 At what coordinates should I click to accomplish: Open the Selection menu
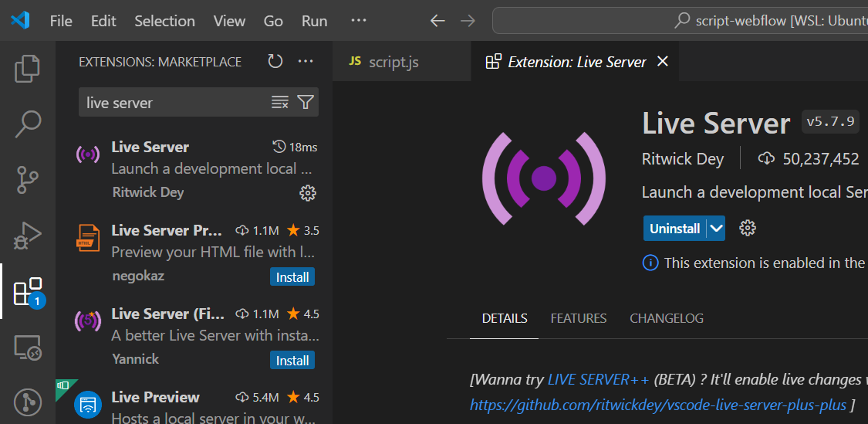(164, 21)
